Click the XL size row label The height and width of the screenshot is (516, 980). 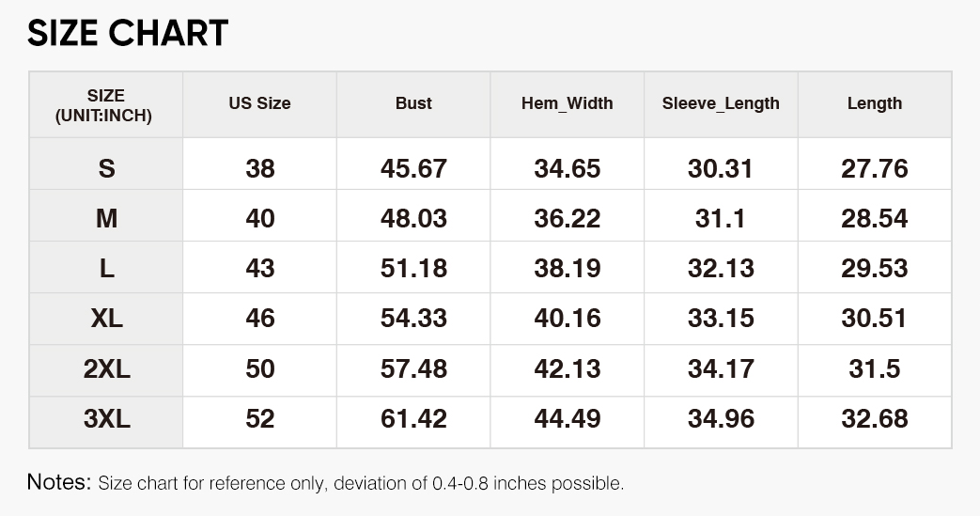pyautogui.click(x=106, y=319)
